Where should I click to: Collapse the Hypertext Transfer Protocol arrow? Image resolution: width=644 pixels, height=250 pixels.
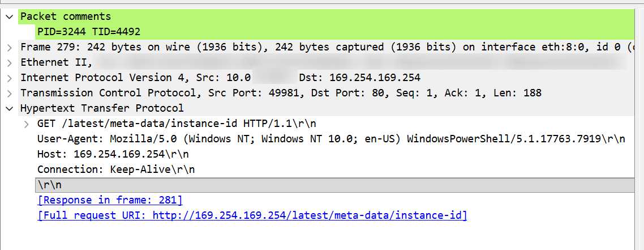click(x=10, y=108)
